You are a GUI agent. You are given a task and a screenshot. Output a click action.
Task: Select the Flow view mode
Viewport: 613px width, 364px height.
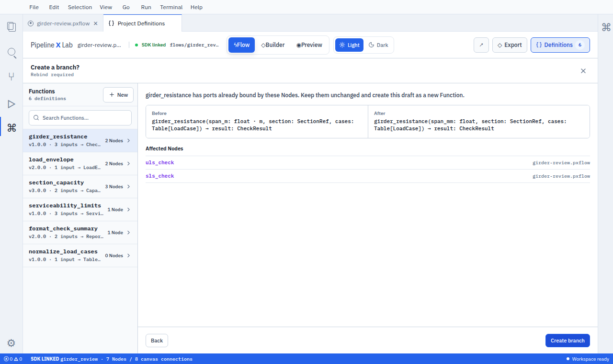coord(241,45)
